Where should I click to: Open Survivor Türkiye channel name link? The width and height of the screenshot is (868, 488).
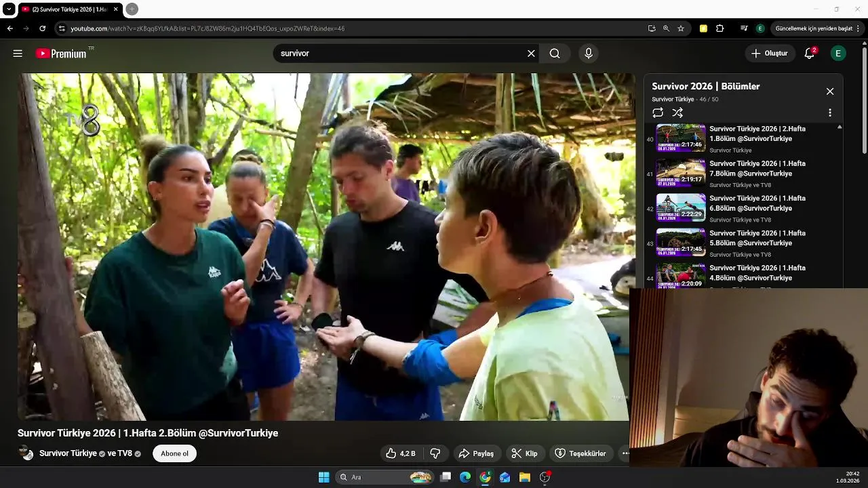(68, 453)
